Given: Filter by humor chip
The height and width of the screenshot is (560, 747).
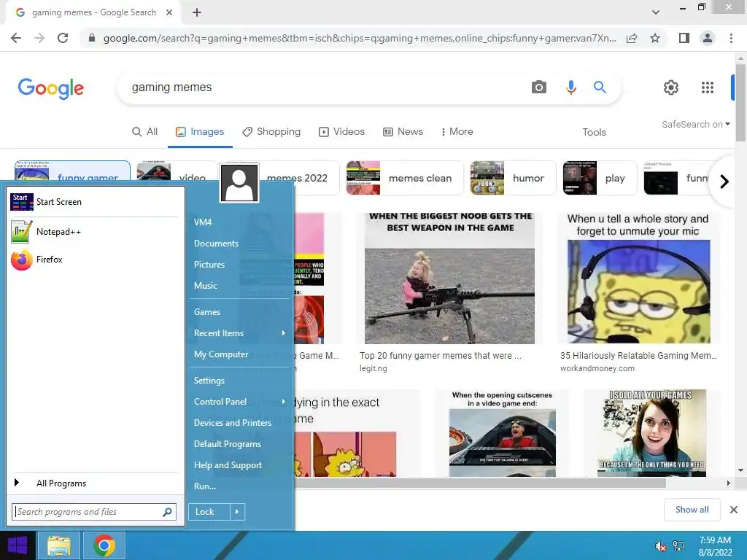Looking at the screenshot, I should click(x=513, y=178).
